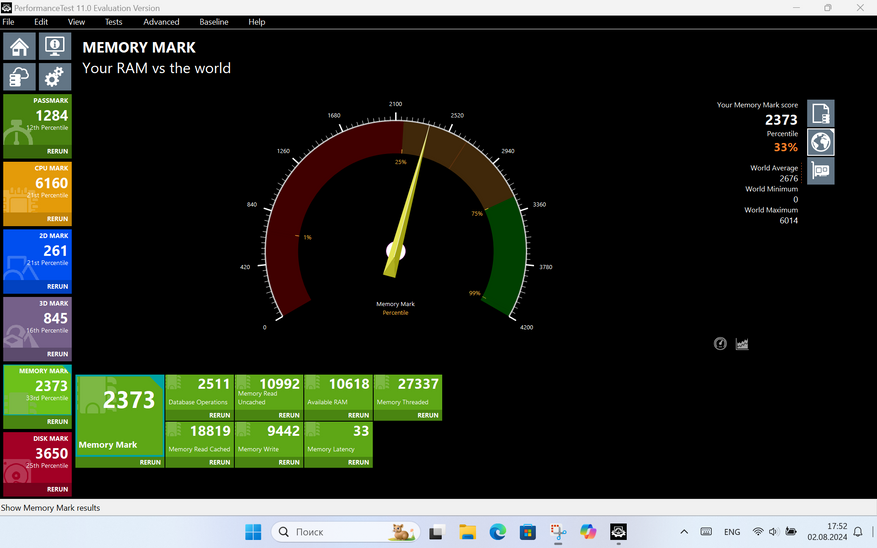The width and height of the screenshot is (877, 548).
Task: Click the hardware card comparison icon
Action: click(820, 171)
